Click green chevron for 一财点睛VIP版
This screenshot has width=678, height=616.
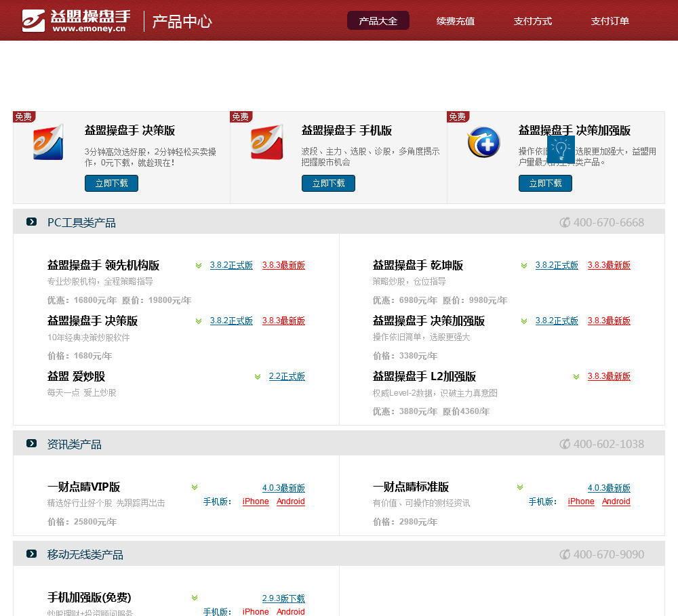(x=195, y=487)
